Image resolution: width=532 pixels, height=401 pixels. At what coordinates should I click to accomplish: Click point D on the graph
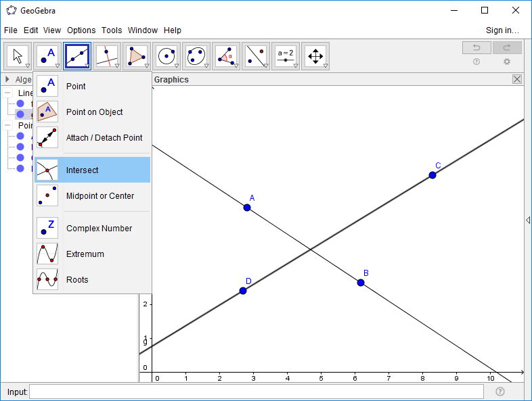coord(243,291)
